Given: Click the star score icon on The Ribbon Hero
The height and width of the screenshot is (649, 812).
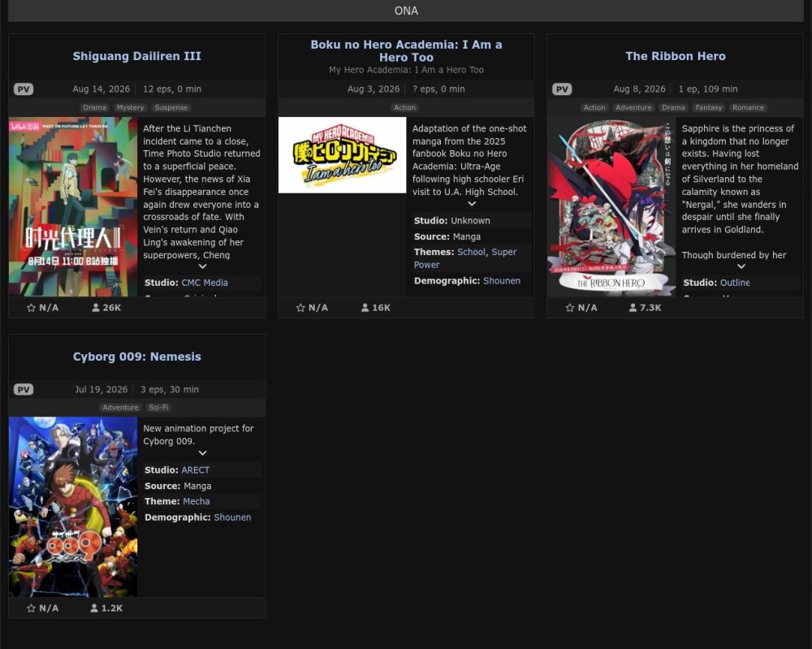Looking at the screenshot, I should coord(570,308).
